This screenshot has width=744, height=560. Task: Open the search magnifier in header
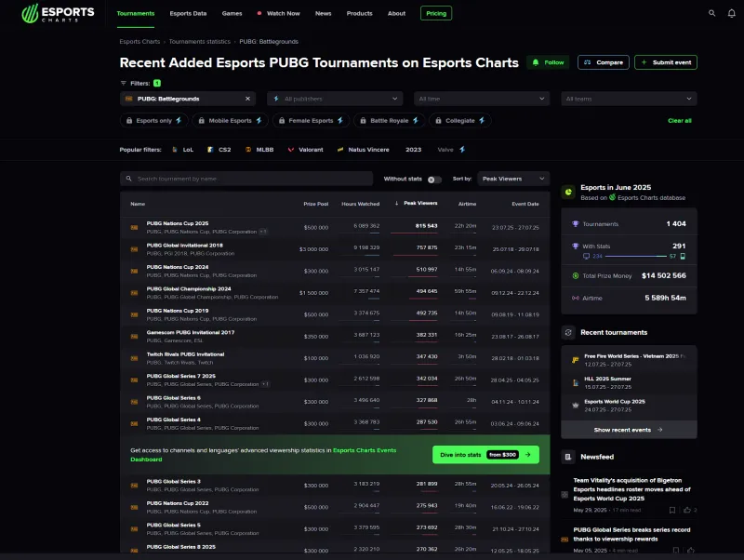click(x=711, y=13)
